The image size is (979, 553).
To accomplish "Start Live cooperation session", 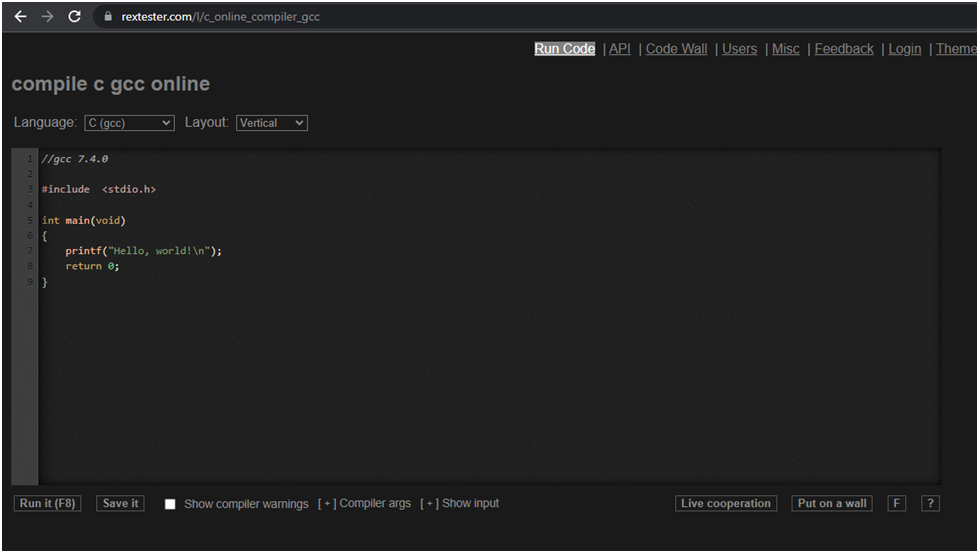I will coord(726,504).
